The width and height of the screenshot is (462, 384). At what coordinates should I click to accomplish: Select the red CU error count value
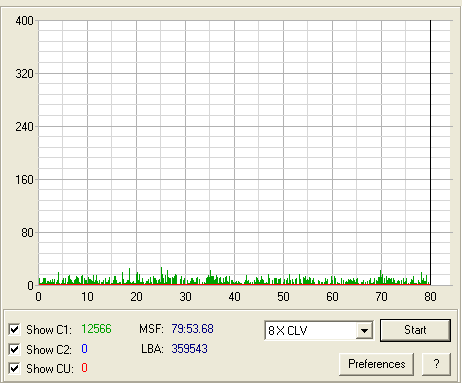coord(84,368)
